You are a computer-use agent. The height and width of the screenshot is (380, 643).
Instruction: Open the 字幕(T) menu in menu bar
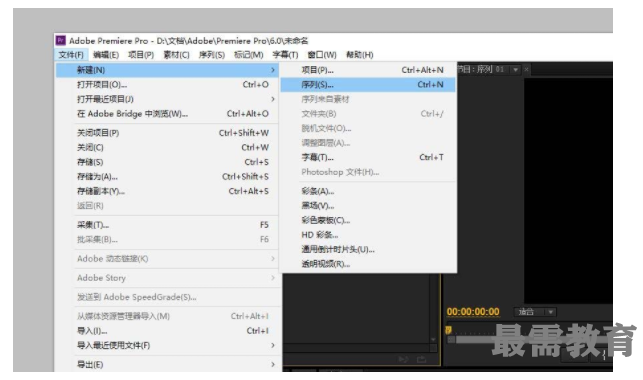(285, 55)
